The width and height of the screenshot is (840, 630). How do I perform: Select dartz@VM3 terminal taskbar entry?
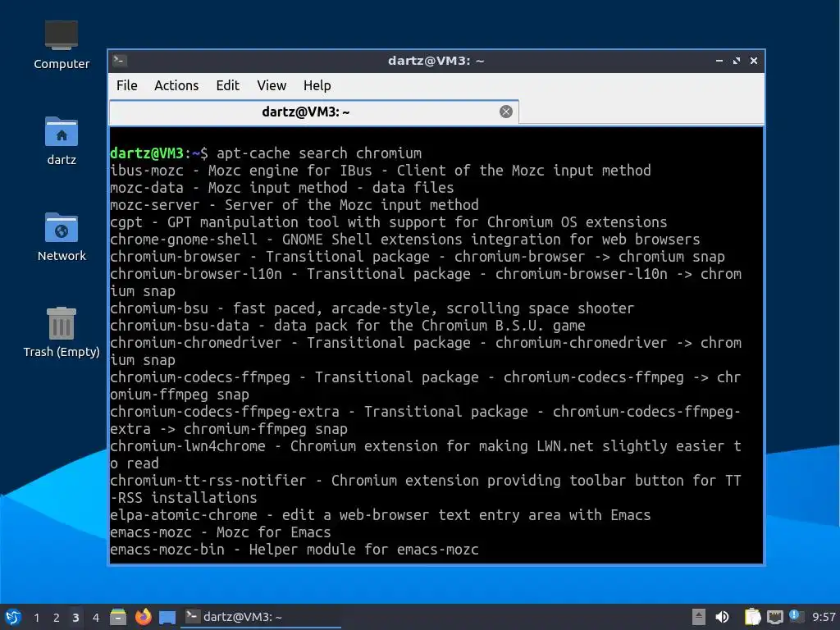pos(262,617)
